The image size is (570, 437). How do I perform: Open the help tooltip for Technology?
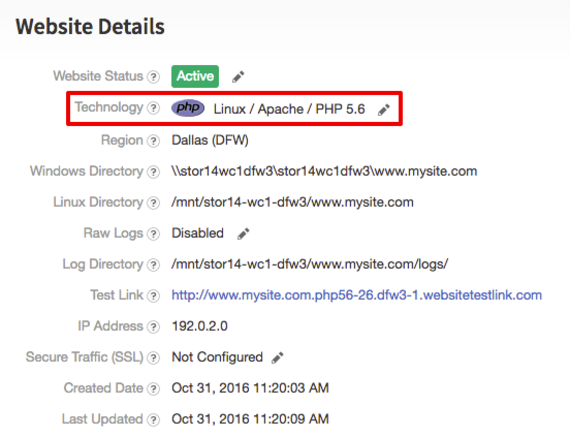tap(153, 108)
